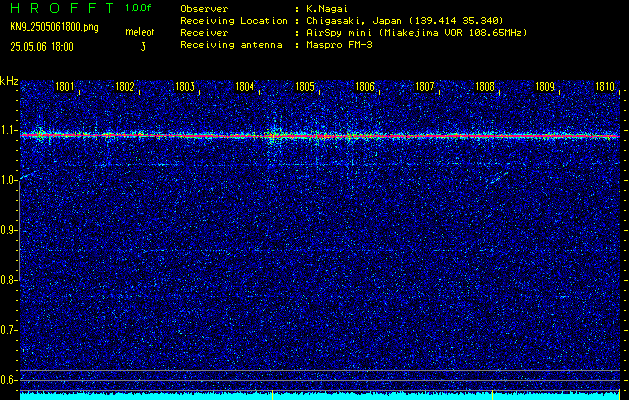
Task: Click the 1803 time marker
Action: click(x=185, y=86)
